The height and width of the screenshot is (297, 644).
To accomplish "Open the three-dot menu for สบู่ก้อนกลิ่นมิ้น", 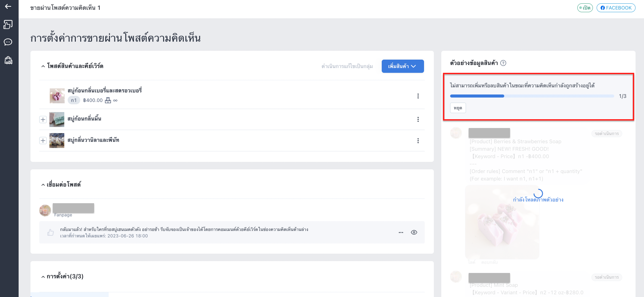I will tap(418, 120).
